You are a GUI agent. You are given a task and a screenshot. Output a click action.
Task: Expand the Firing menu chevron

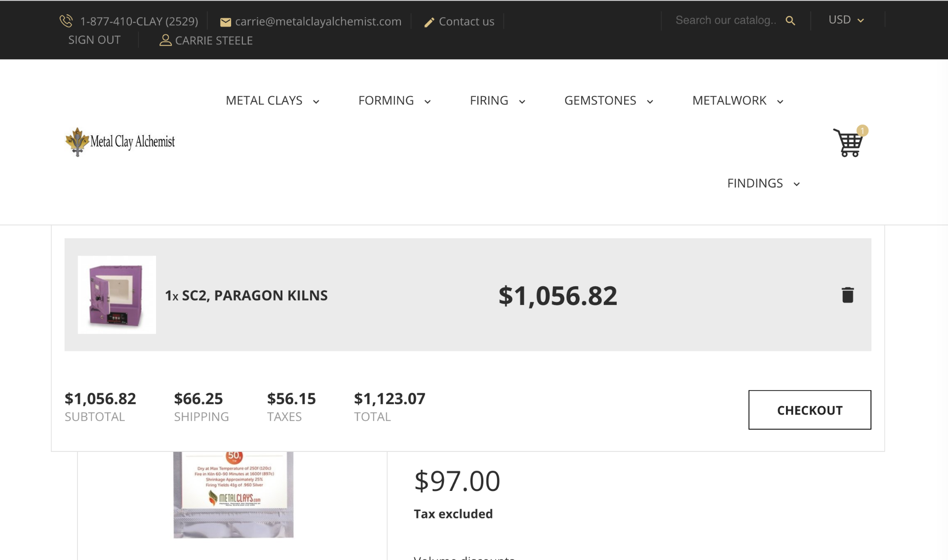(x=522, y=102)
